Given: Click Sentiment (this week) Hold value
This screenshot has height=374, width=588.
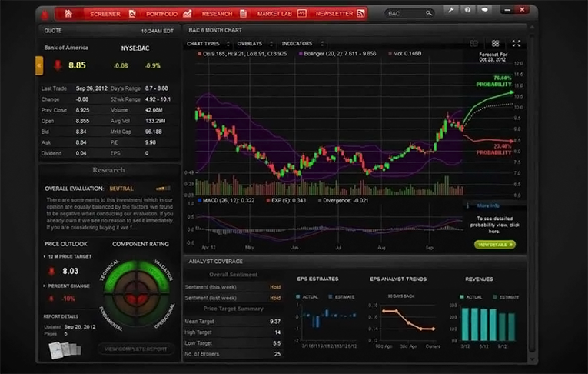Looking at the screenshot, I should click(x=275, y=287).
